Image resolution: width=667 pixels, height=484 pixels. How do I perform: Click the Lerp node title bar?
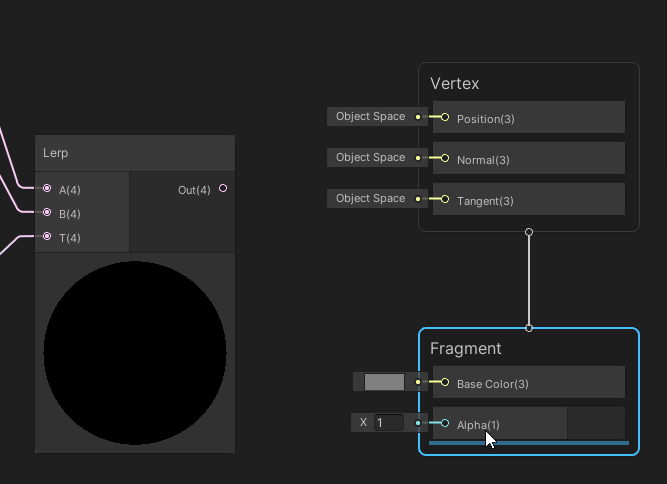tap(135, 153)
